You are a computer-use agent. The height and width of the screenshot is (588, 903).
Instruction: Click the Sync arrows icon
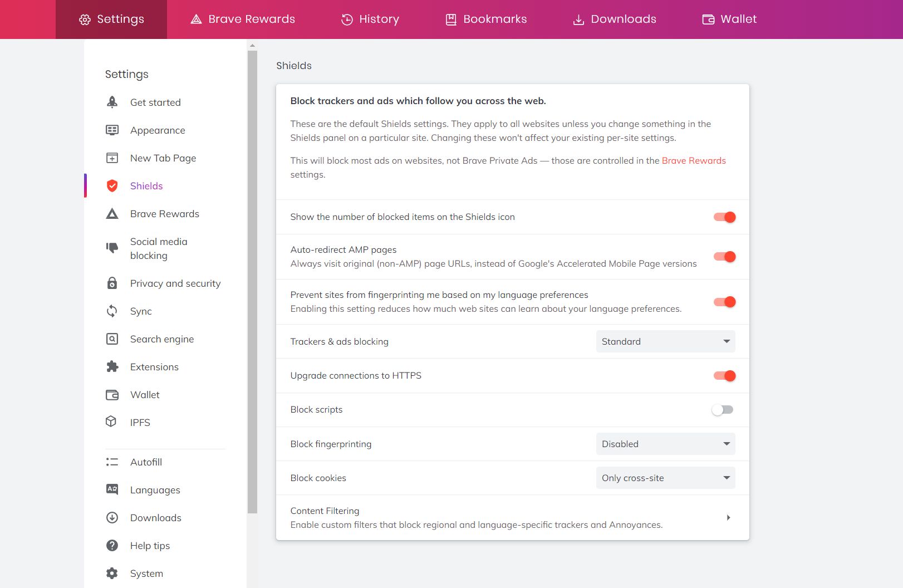(112, 311)
